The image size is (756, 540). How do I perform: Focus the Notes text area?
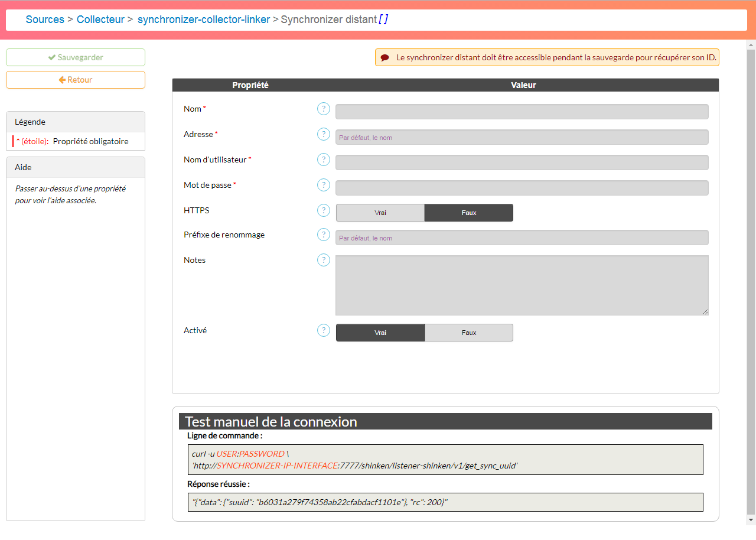(522, 285)
